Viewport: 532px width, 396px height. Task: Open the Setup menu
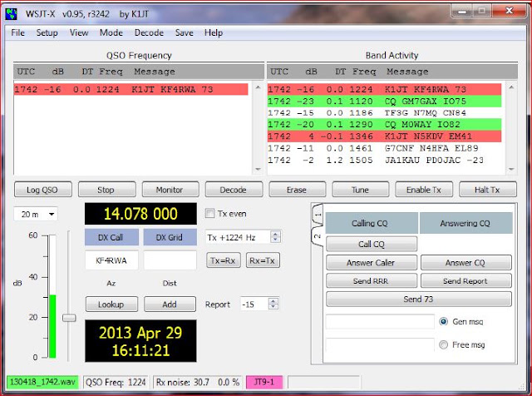(47, 33)
